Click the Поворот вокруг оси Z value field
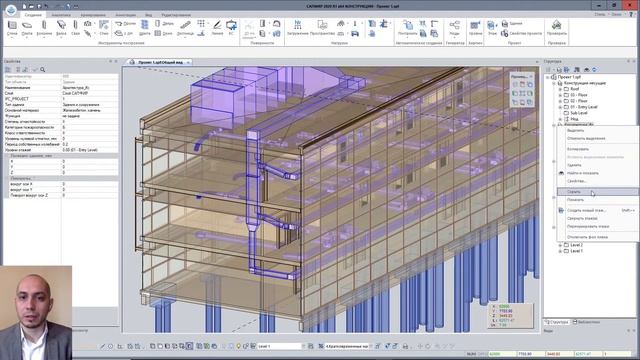 pyautogui.click(x=90, y=195)
